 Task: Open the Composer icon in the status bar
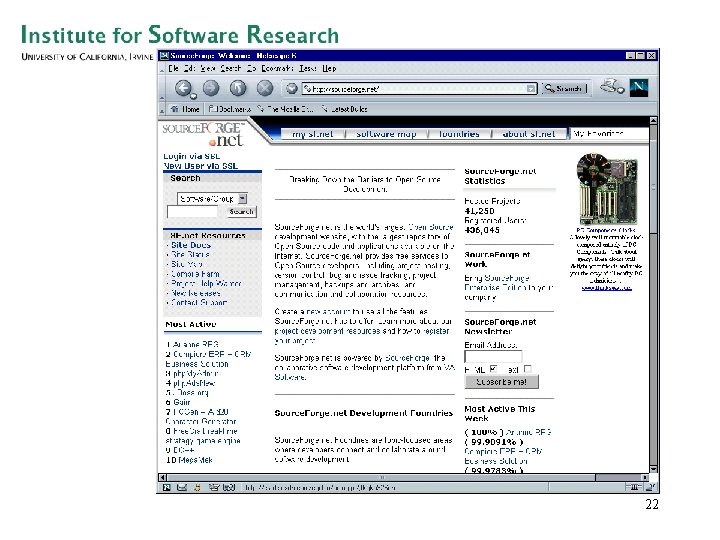214,487
